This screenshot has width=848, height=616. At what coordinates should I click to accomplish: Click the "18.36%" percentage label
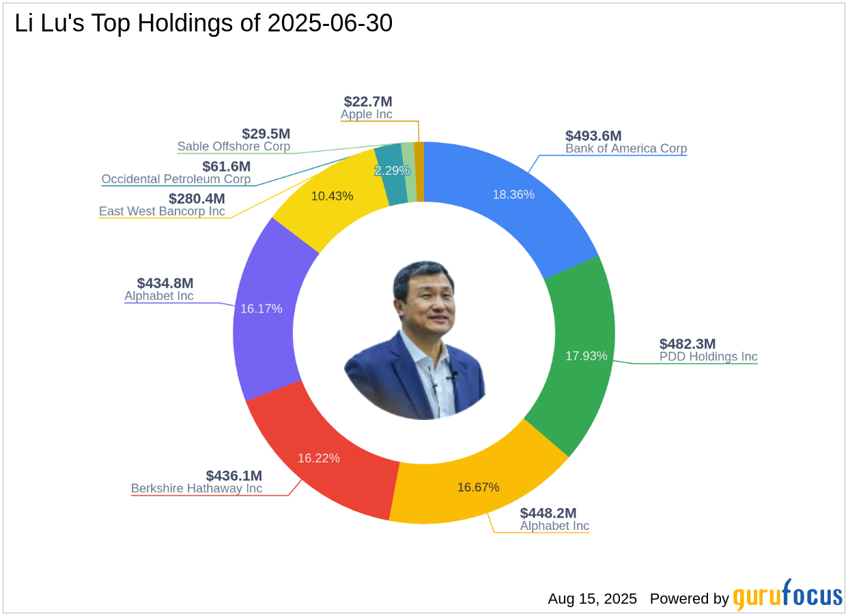point(513,195)
